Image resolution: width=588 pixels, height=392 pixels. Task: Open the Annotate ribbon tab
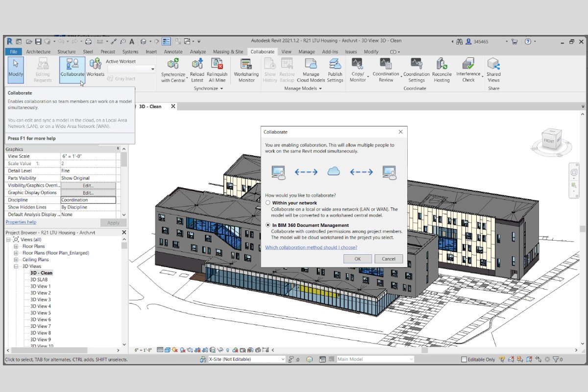click(x=173, y=52)
